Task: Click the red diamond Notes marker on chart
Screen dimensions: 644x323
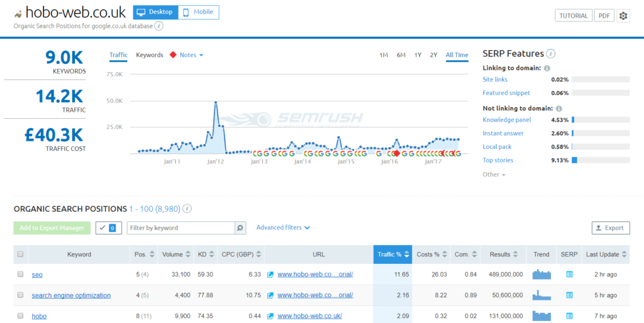Action: (x=396, y=153)
